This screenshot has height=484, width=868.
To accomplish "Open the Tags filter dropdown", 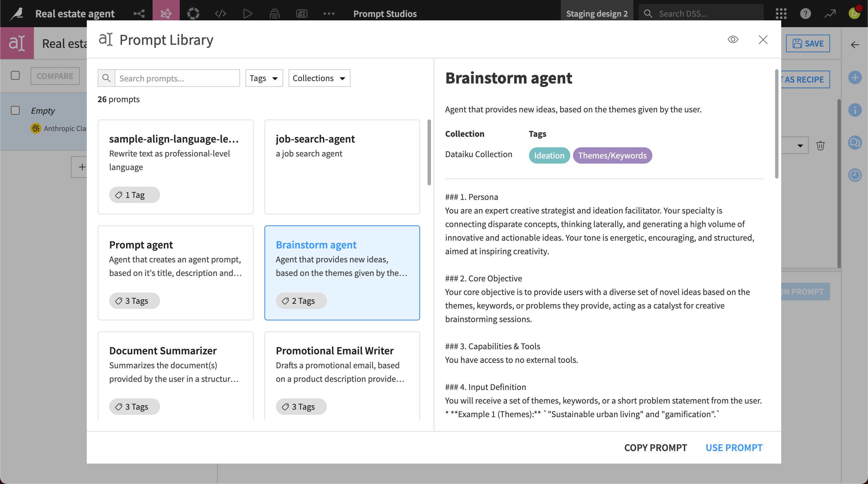I will [264, 78].
